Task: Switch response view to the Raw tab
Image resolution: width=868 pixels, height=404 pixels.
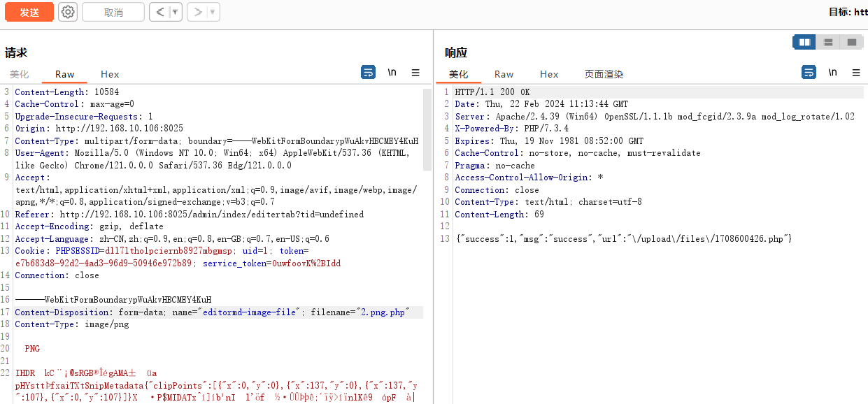Action: coord(504,74)
